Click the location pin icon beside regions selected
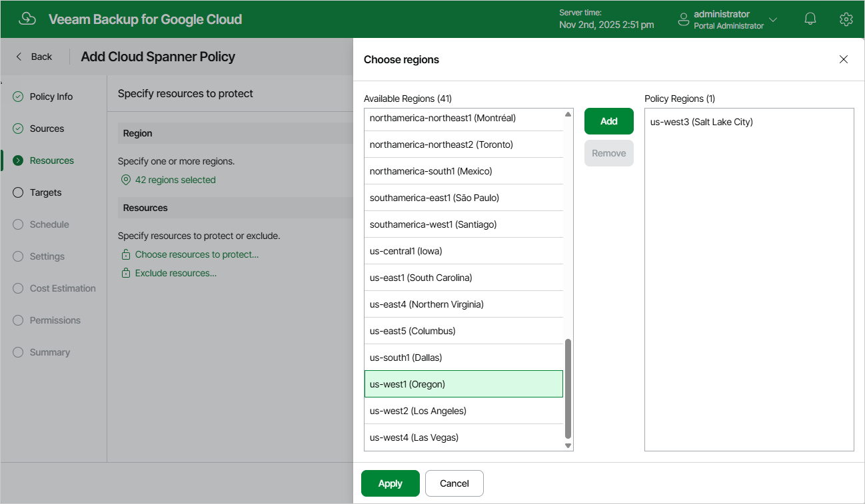 click(x=125, y=180)
